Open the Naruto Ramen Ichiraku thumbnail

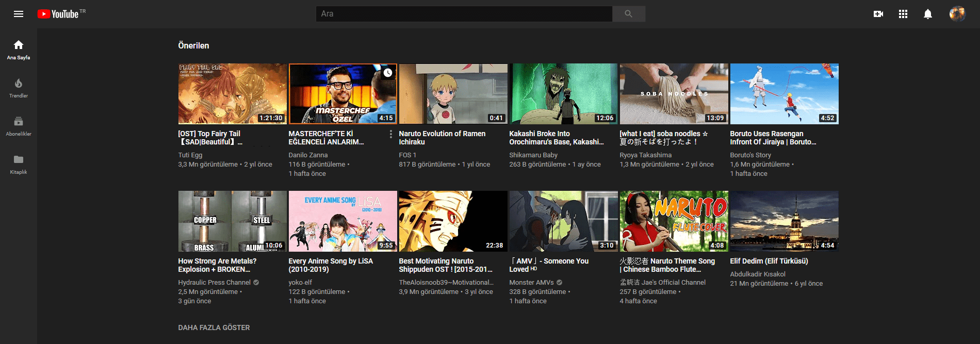tap(453, 94)
